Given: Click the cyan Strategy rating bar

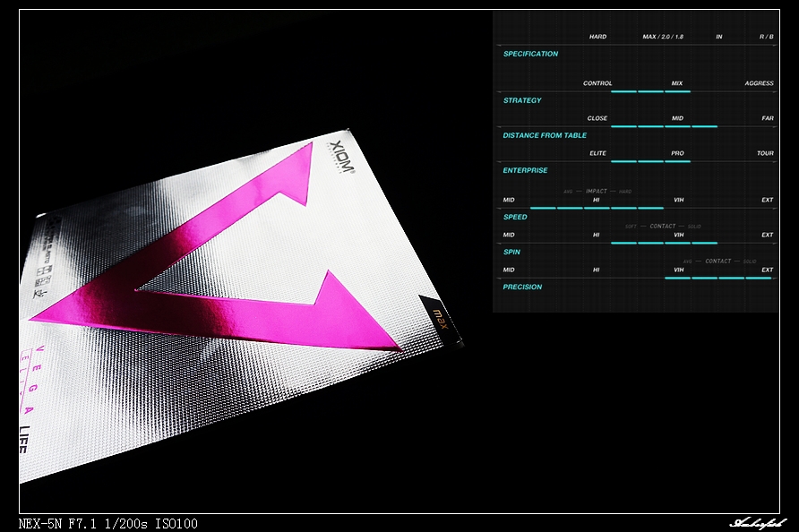Looking at the screenshot, I should click(650, 91).
